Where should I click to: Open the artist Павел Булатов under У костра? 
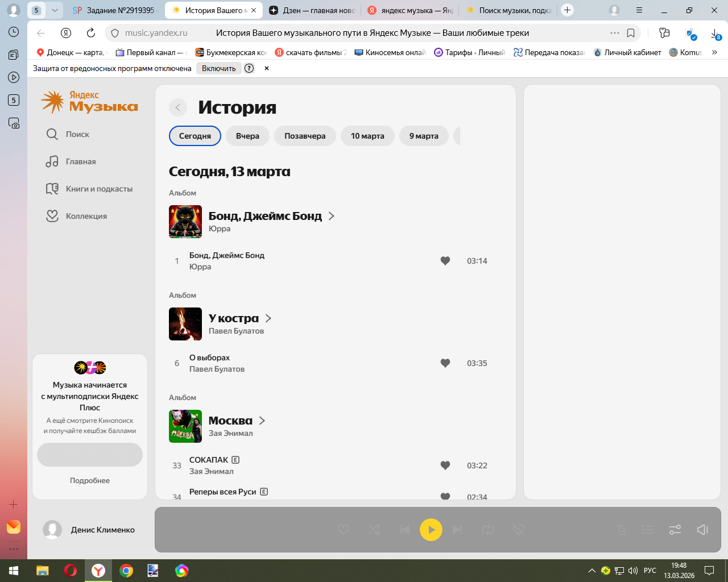[x=236, y=331]
